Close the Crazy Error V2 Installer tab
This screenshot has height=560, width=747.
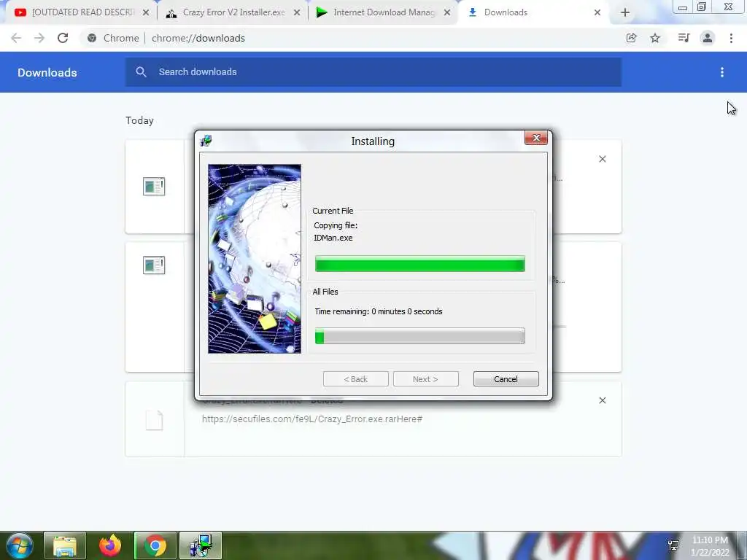(297, 13)
